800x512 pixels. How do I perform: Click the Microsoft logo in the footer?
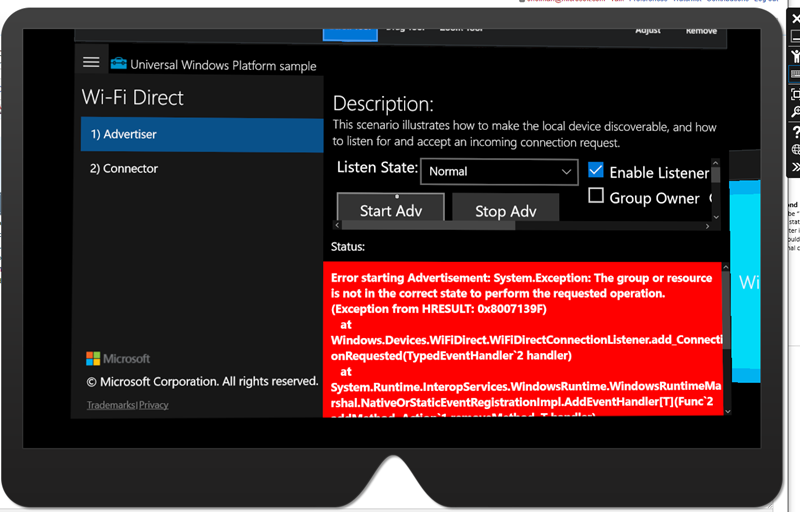click(118, 359)
